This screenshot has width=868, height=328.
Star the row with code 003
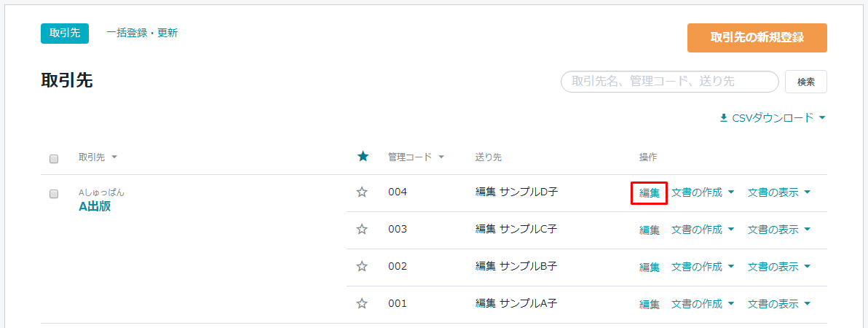362,230
